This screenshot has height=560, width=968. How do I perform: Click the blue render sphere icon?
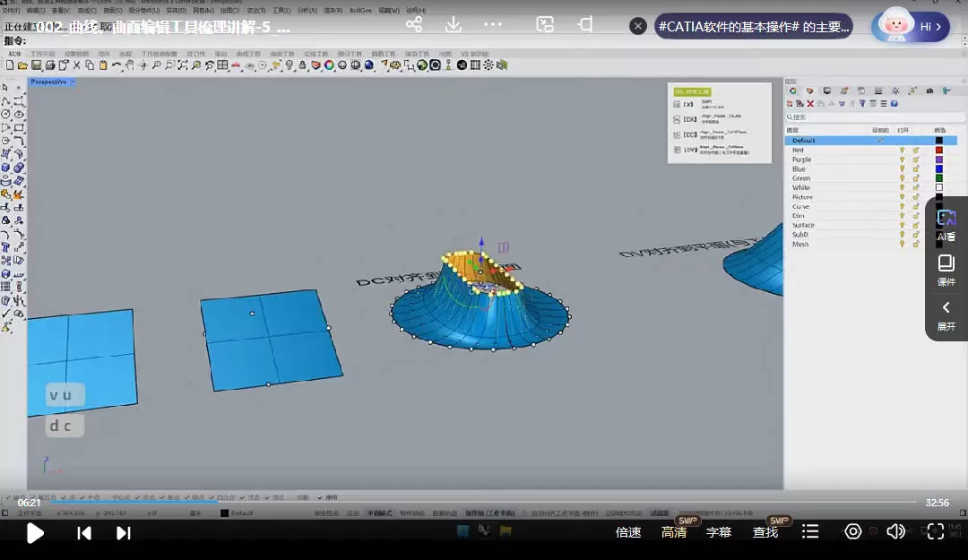tap(369, 65)
